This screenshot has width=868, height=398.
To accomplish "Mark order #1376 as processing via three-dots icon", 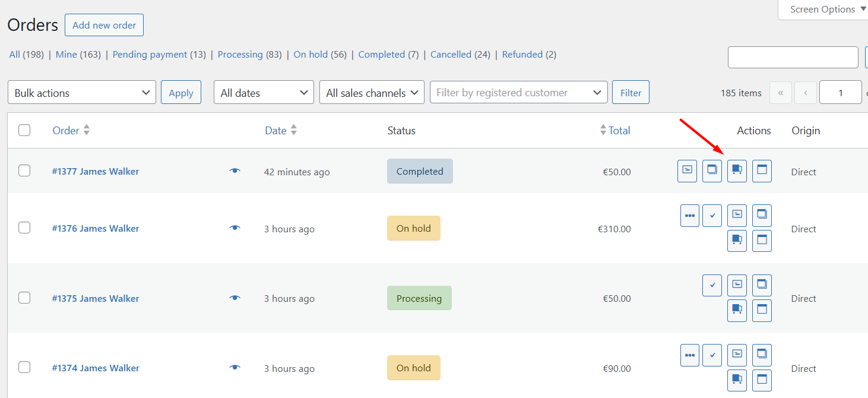I will 690,216.
